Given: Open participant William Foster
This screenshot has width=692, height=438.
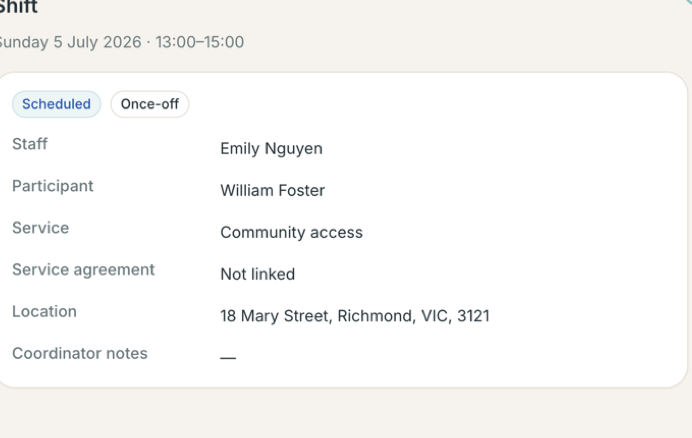Looking at the screenshot, I should [x=273, y=190].
